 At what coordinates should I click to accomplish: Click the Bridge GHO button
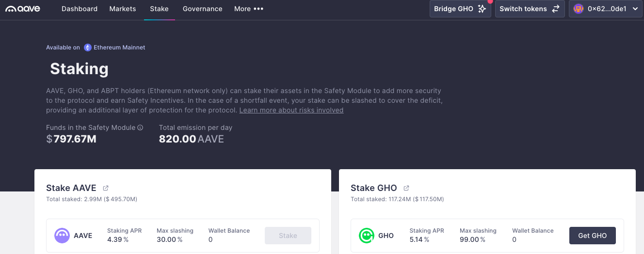point(460,9)
